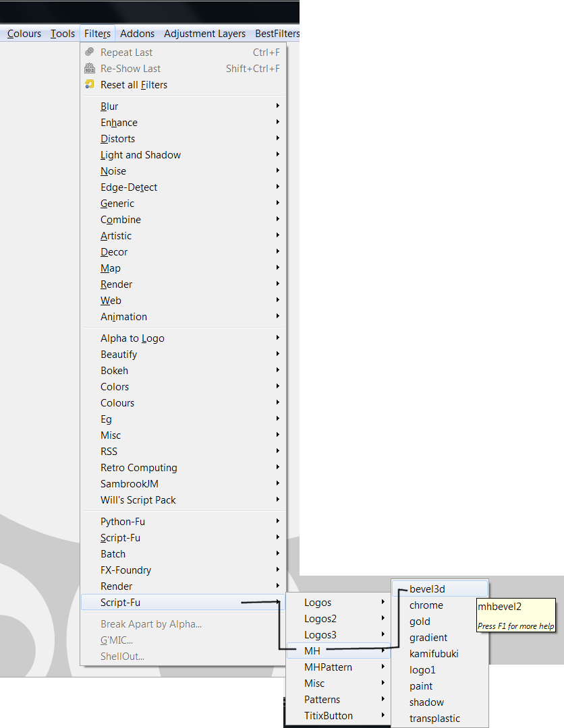564x728 pixels.
Task: Click the Reset all Filters icon
Action: point(90,84)
